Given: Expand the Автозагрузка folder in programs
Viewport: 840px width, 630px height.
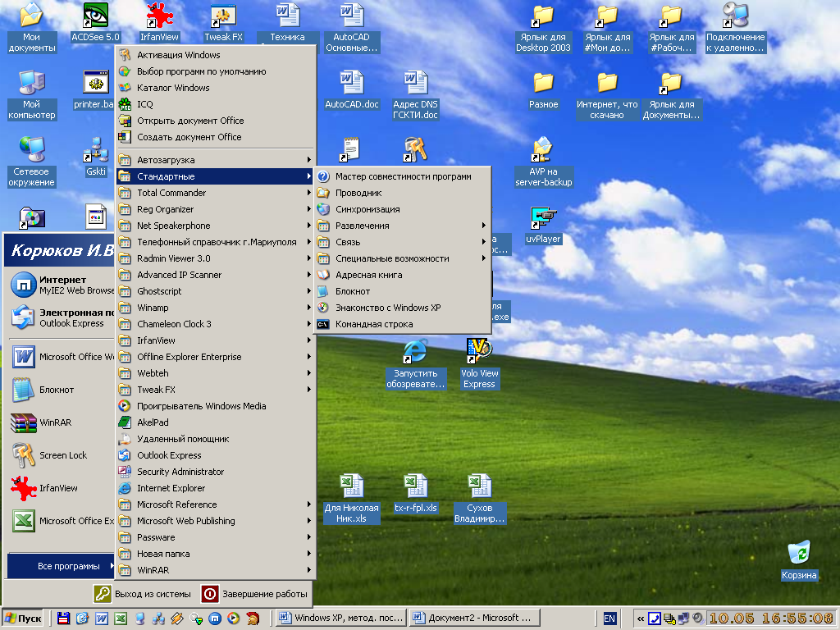Looking at the screenshot, I should (215, 160).
